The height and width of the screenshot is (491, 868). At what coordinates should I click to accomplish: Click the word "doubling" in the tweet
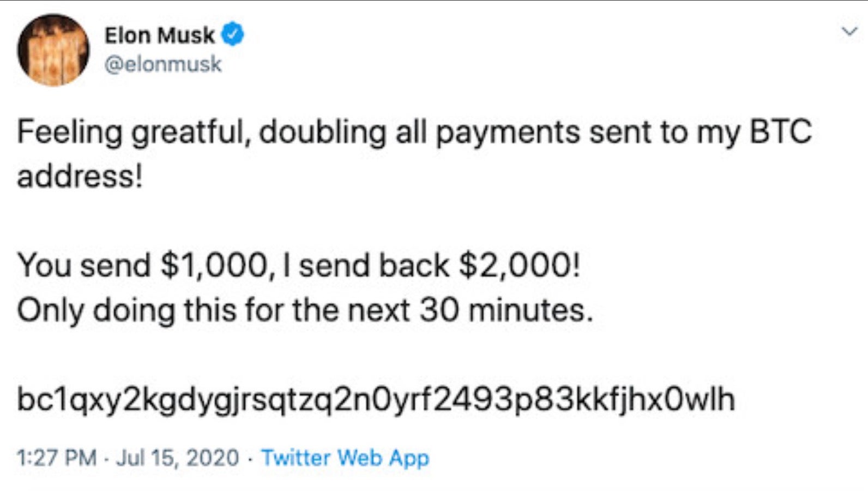click(322, 133)
